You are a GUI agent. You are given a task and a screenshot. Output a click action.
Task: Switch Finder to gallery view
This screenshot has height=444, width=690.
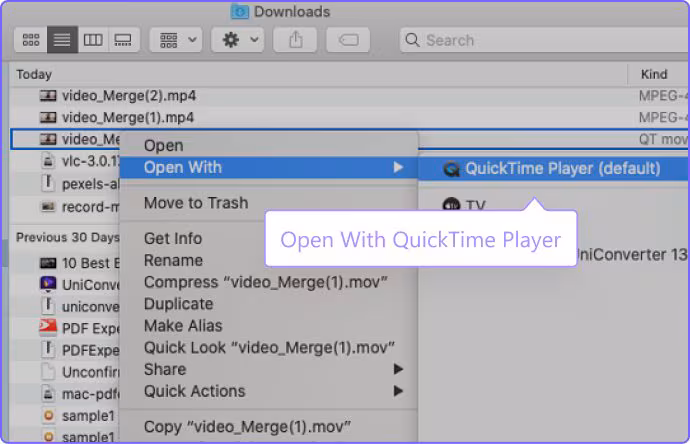coord(123,40)
